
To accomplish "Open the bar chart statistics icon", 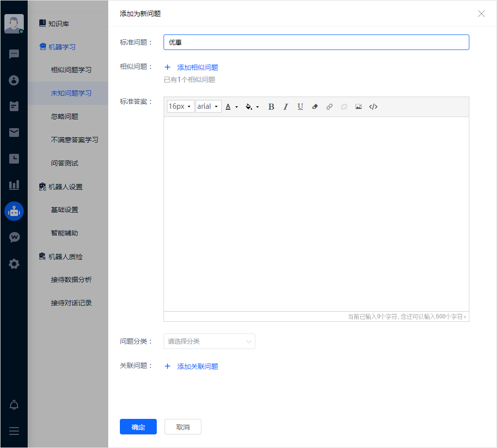I will pos(14,185).
